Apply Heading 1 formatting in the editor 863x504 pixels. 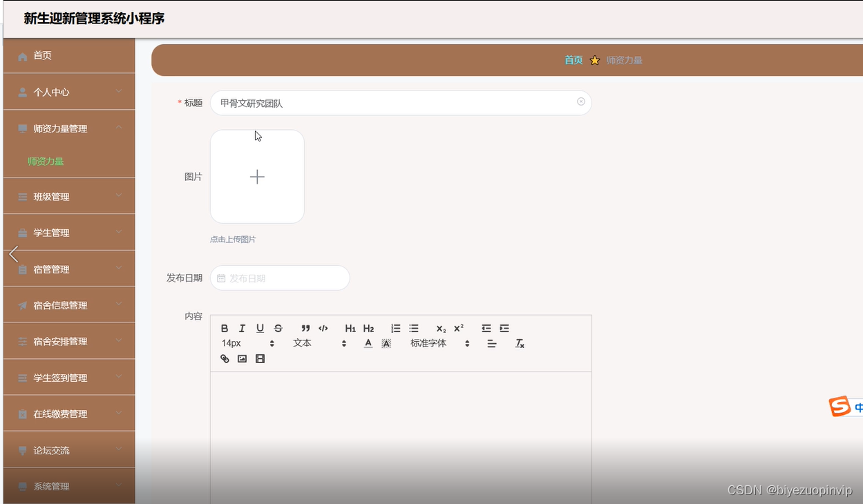[350, 328]
